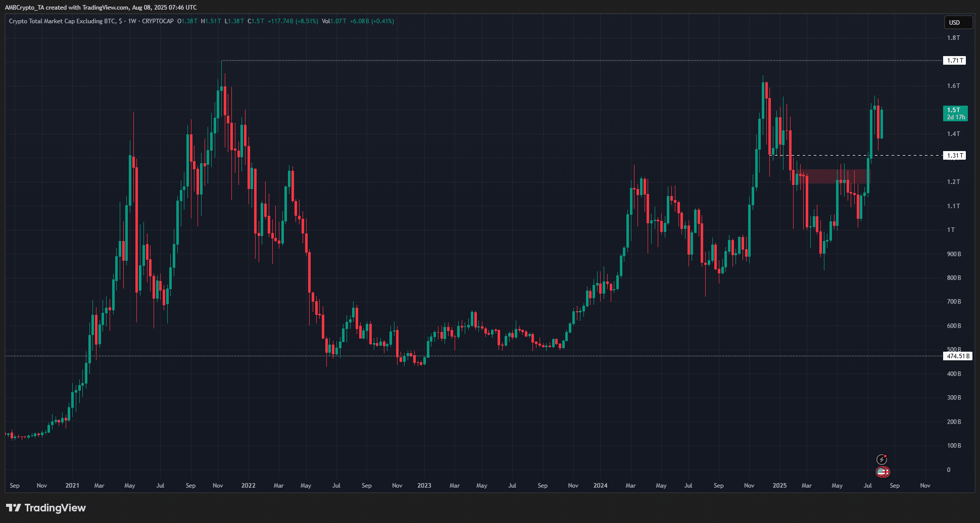This screenshot has width=980, height=523.
Task: Click the green 1.5T current price label
Action: coord(955,113)
